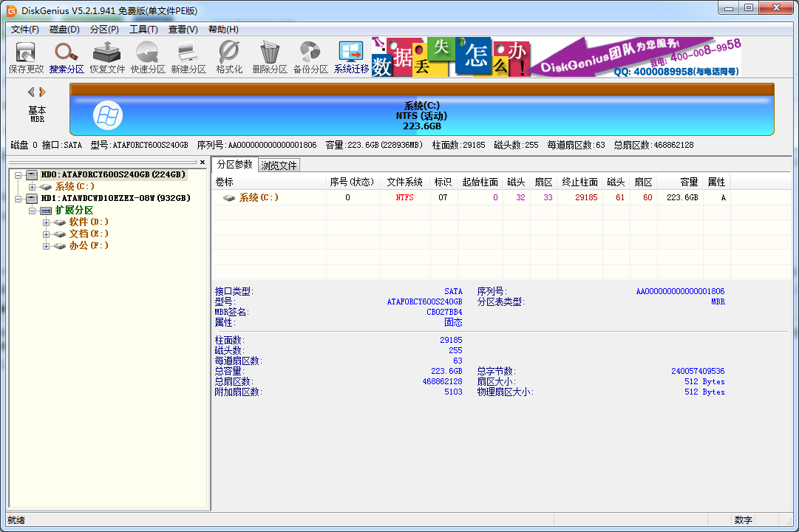Switch to the 浏览文件 tab
The image size is (799, 532).
(278, 165)
